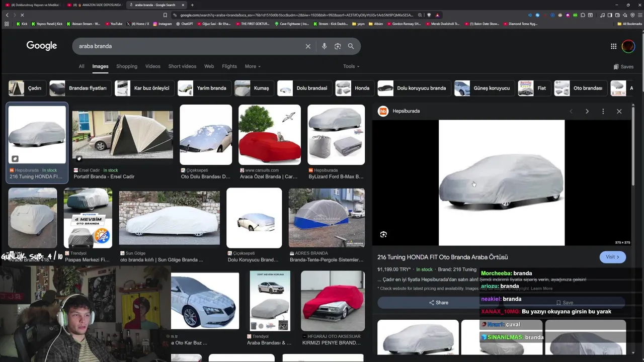Open the HFGARAJ red penye branda image
The image size is (644, 362).
[x=333, y=301]
